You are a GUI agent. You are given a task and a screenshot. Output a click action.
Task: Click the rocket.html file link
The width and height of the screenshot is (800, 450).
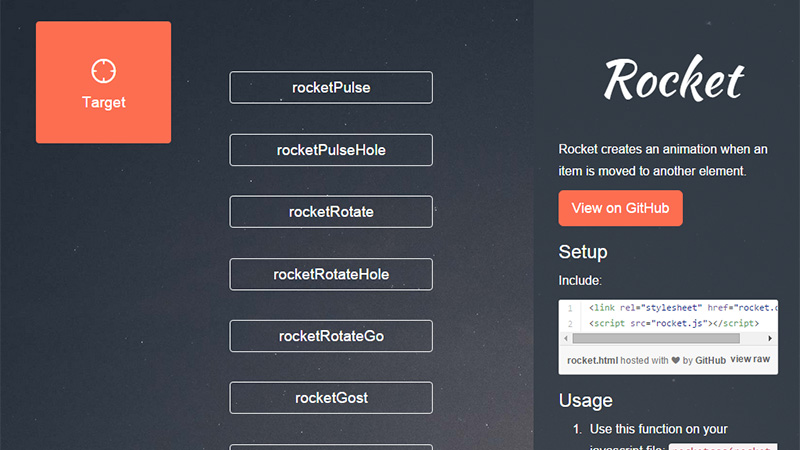point(592,360)
